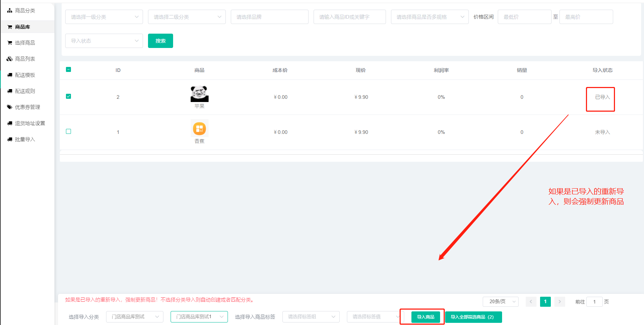This screenshot has height=325, width=644.
Task: Click the 苹果 product name
Action: point(200,106)
